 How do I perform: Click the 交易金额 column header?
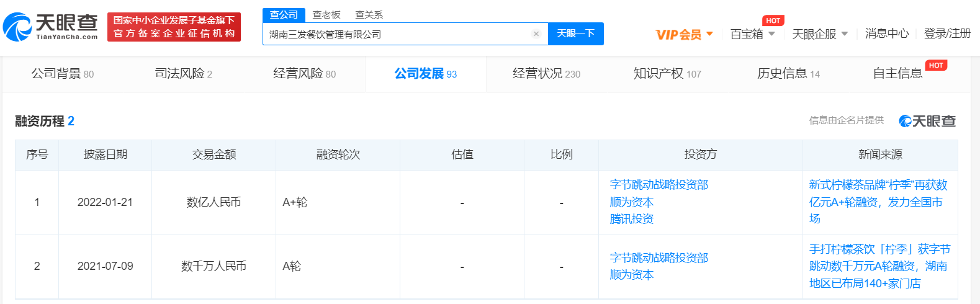[x=214, y=154]
